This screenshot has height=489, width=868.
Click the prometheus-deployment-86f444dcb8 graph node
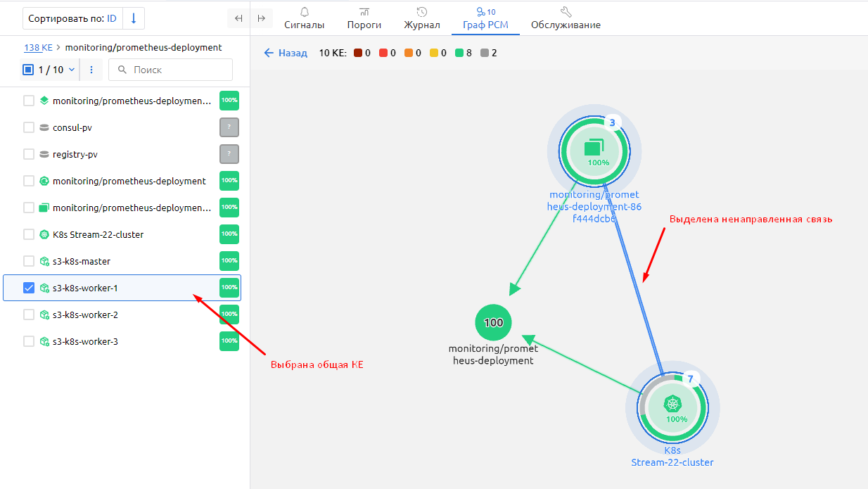click(x=594, y=149)
